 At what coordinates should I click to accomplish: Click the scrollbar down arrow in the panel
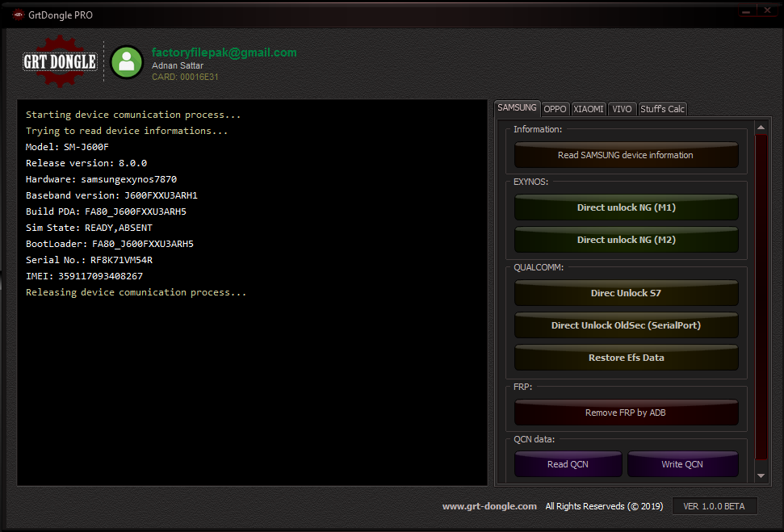(761, 476)
